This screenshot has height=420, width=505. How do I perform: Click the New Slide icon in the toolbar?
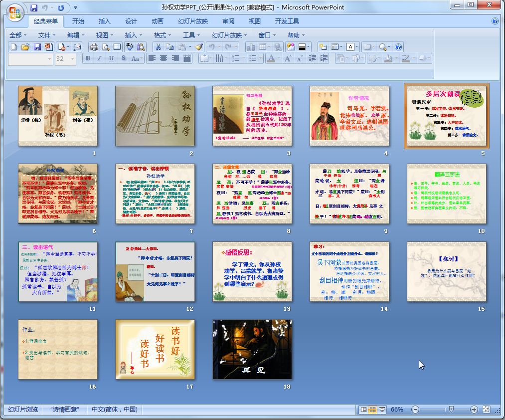point(323,47)
